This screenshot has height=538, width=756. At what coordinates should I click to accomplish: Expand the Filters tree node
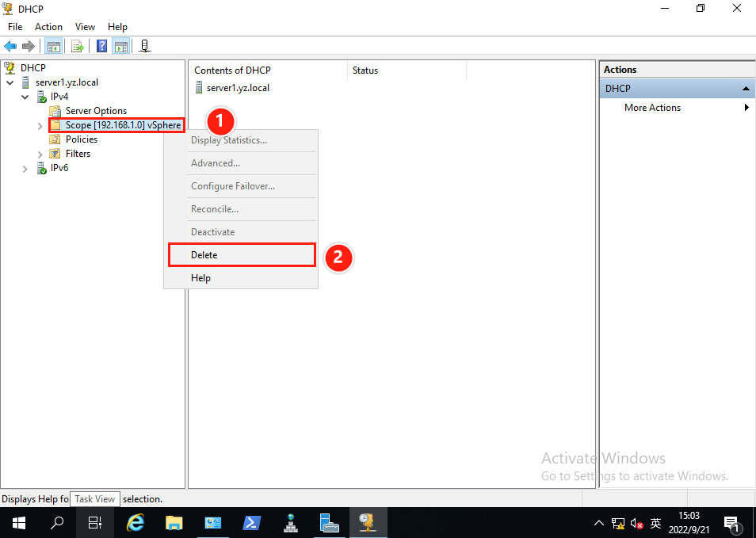[x=40, y=155]
